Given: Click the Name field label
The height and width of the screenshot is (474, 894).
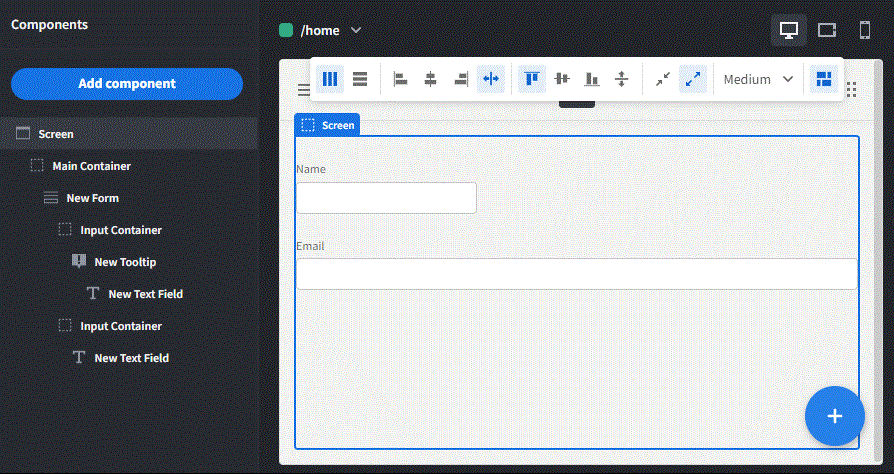Looking at the screenshot, I should click(x=311, y=169).
